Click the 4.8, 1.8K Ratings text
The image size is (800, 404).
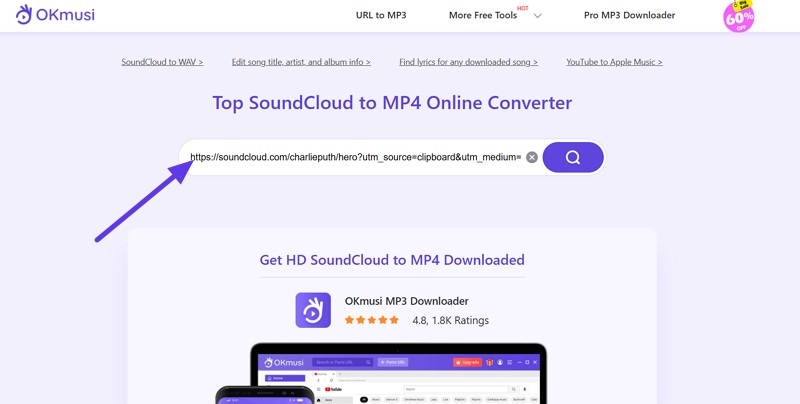click(x=451, y=320)
